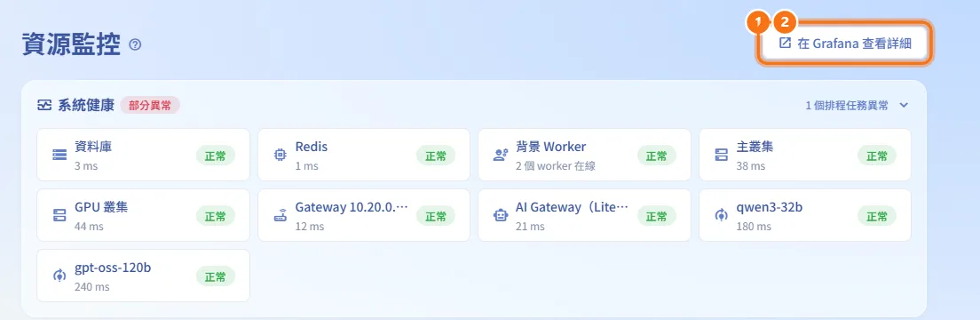Select the qwen3-32b card title

pyautogui.click(x=770, y=207)
